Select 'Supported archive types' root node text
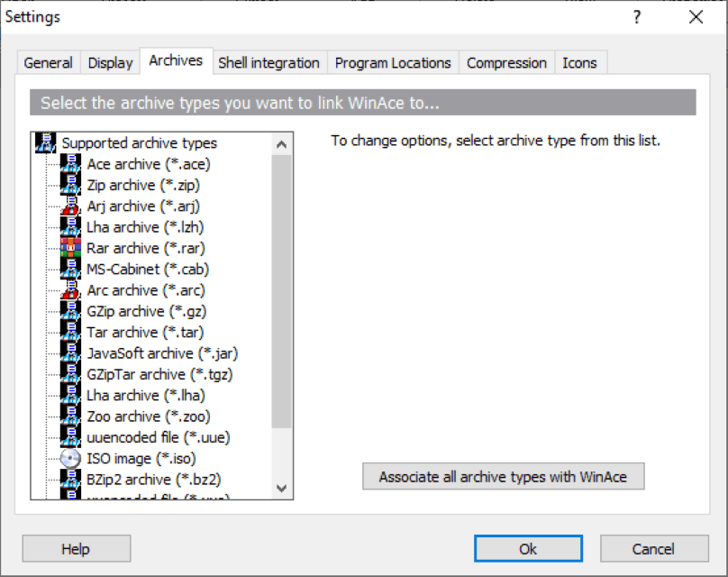Image resolution: width=728 pixels, height=577 pixels. pos(140,143)
